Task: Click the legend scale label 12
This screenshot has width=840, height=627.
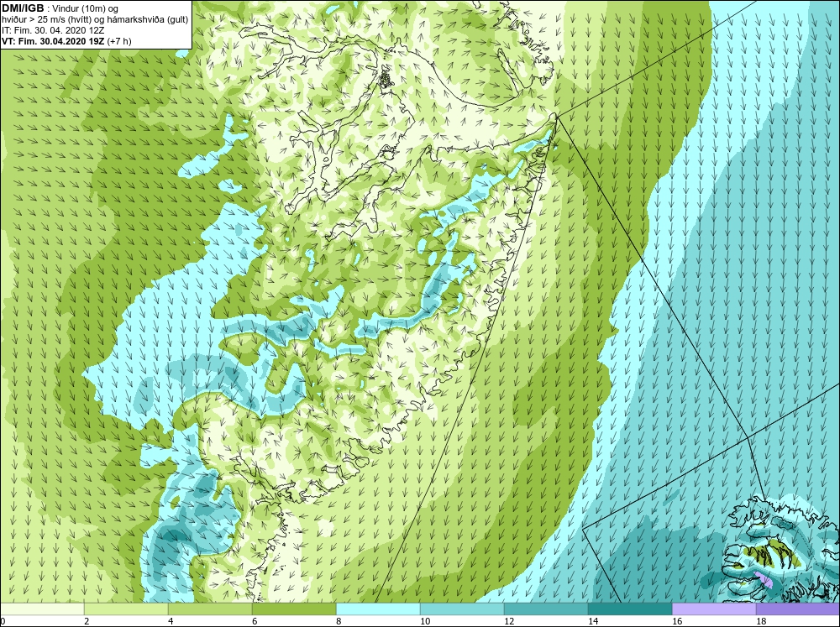Action: pyautogui.click(x=509, y=621)
